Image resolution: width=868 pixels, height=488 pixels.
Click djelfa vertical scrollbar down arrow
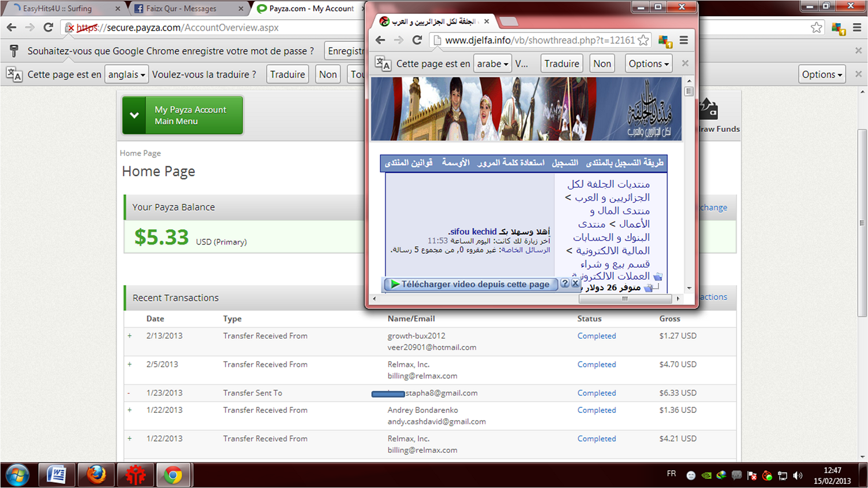click(689, 288)
